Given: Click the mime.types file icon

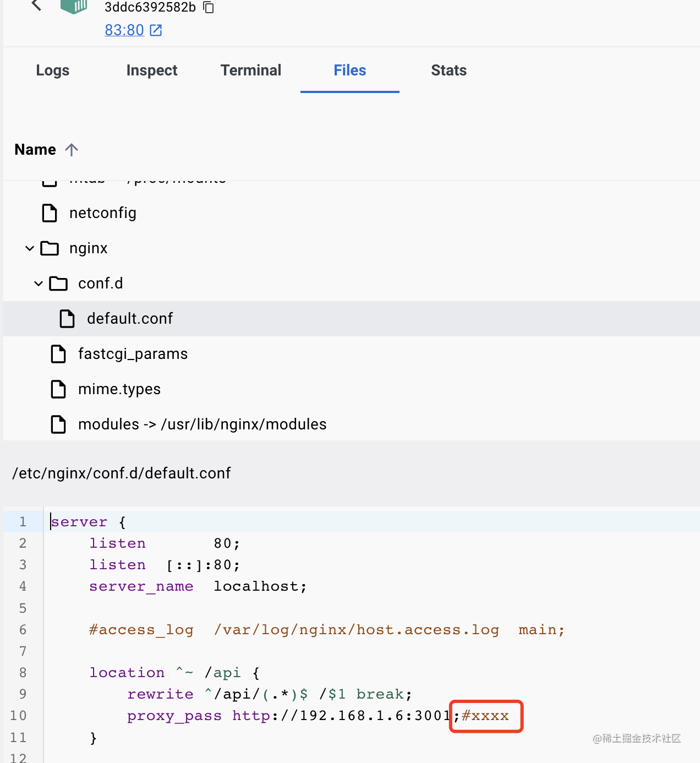Looking at the screenshot, I should click(x=58, y=389).
